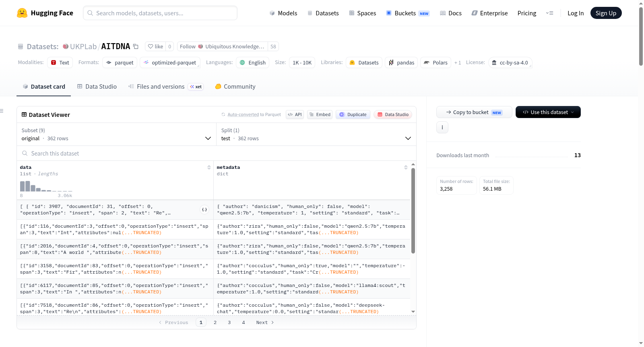This screenshot has height=347, width=644.
Task: Select the optimized-parquet format tag
Action: point(170,62)
